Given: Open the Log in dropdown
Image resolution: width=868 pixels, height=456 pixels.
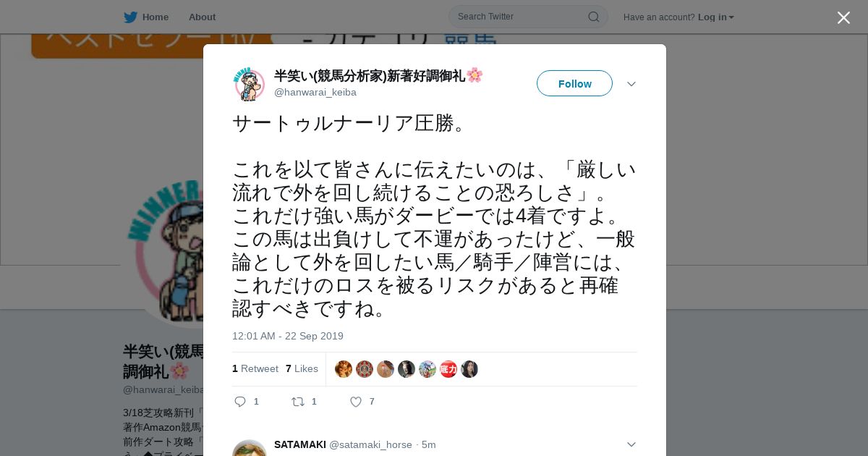Looking at the screenshot, I should [715, 17].
